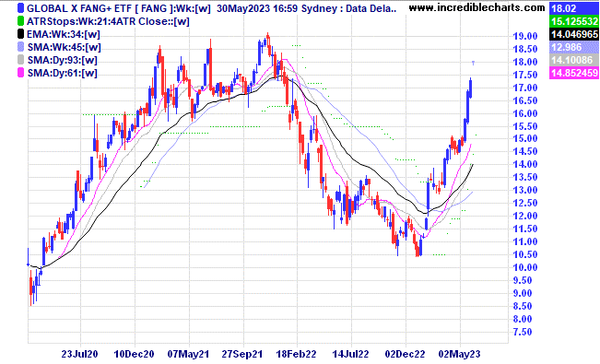Click the latest price marker near 18.00
This screenshot has height=364, width=600.
click(474, 63)
